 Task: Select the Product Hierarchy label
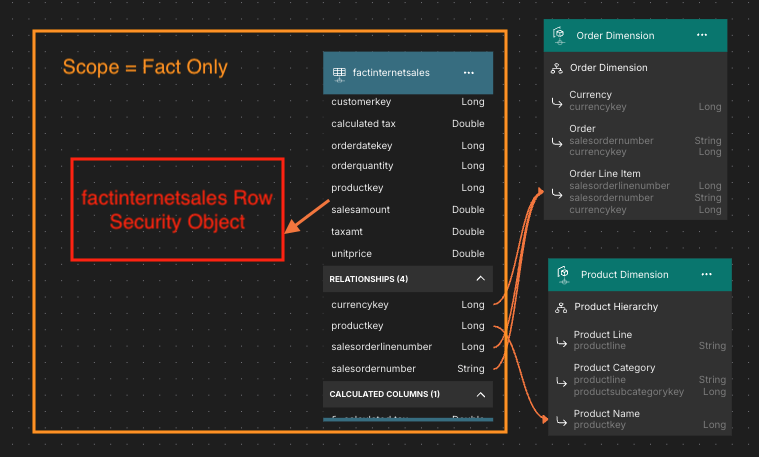616,306
